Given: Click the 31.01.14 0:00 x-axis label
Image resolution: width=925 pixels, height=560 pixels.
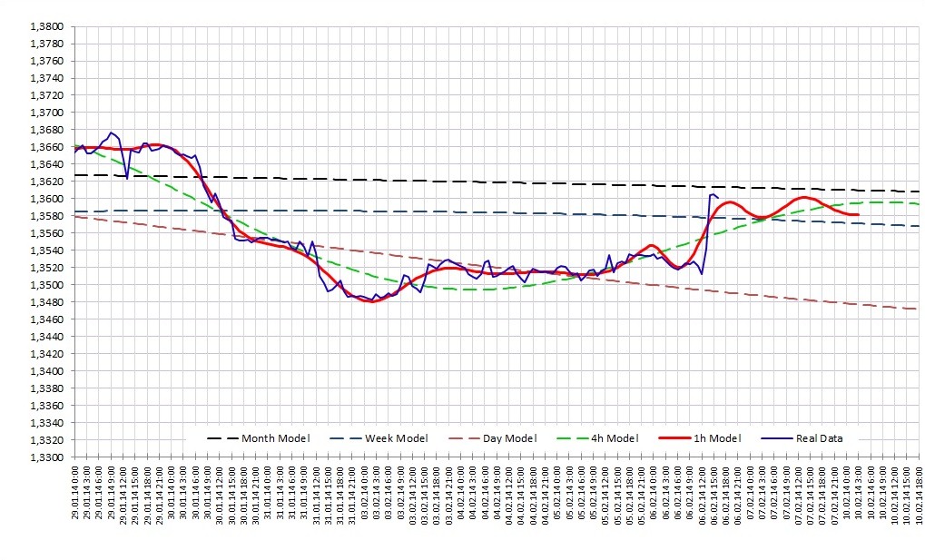Looking at the screenshot, I should coord(268,492).
